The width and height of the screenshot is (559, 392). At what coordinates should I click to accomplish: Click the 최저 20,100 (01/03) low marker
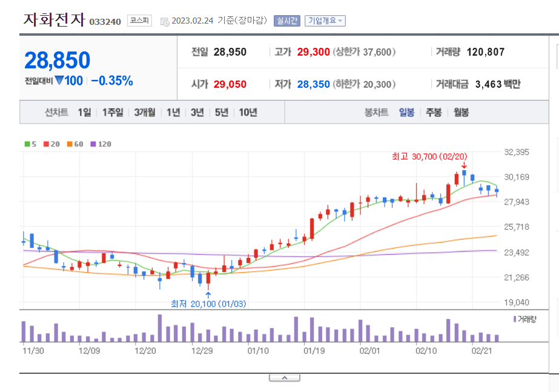(x=208, y=304)
